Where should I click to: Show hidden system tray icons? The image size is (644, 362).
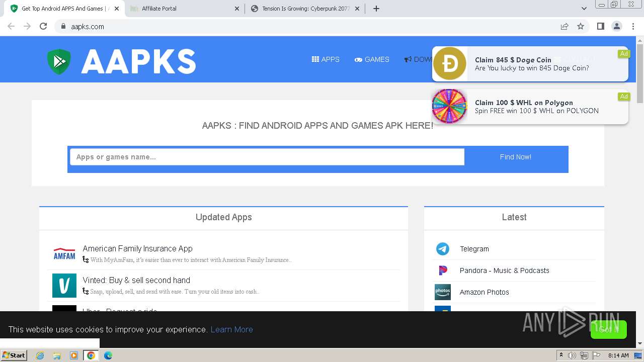click(x=560, y=355)
